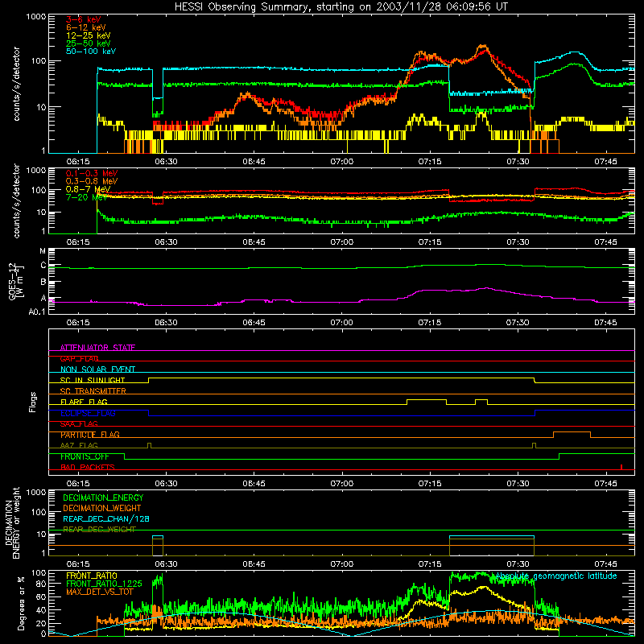Viewport: 644px width, 644px height.
Task: Click the HESSI Observing Summary title text
Action: 341,6
